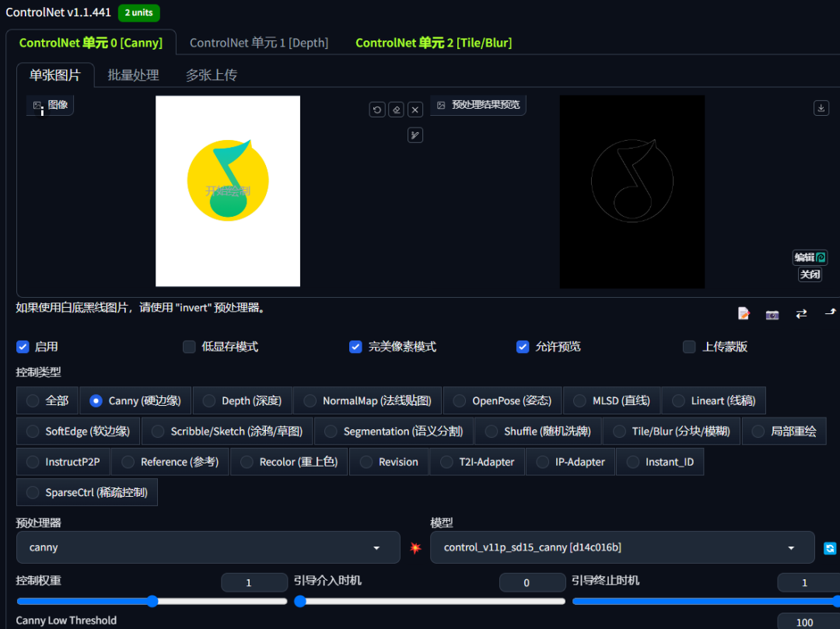Image resolution: width=840 pixels, height=629 pixels.
Task: Click the 引导介入时机 slider
Action: 429,601
